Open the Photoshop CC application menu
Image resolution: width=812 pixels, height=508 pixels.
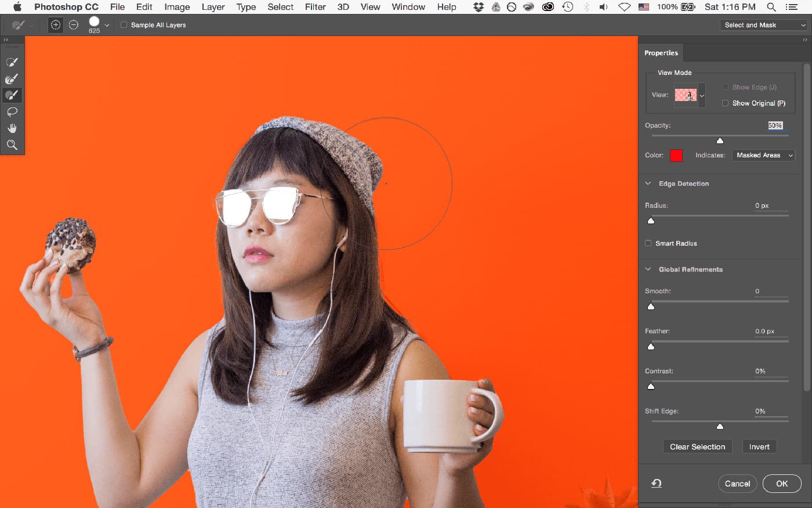[x=66, y=7]
